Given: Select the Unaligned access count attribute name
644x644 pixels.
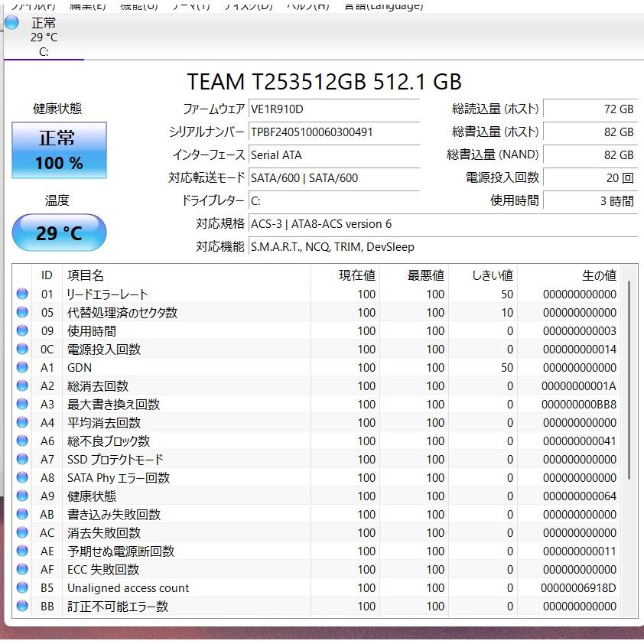Looking at the screenshot, I should [128, 587].
